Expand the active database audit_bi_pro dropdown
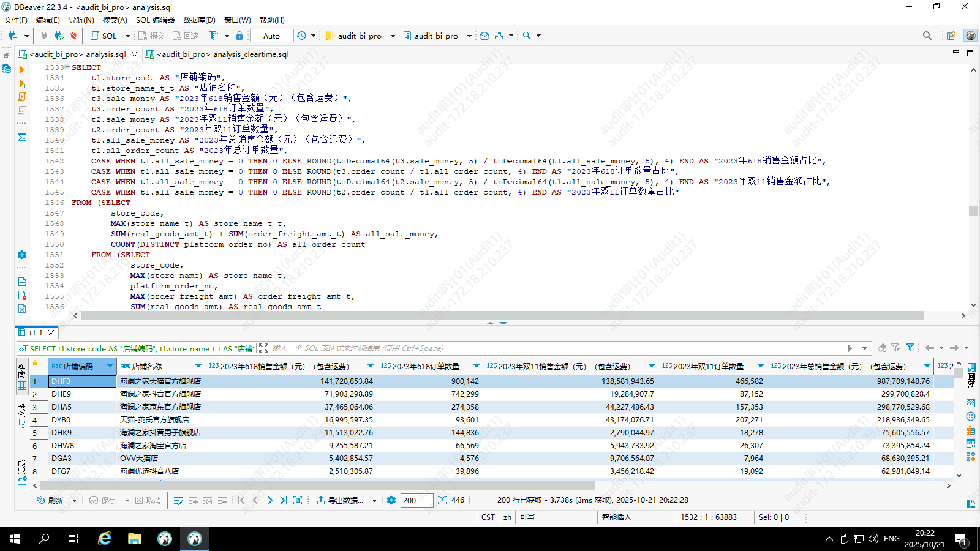 [469, 36]
